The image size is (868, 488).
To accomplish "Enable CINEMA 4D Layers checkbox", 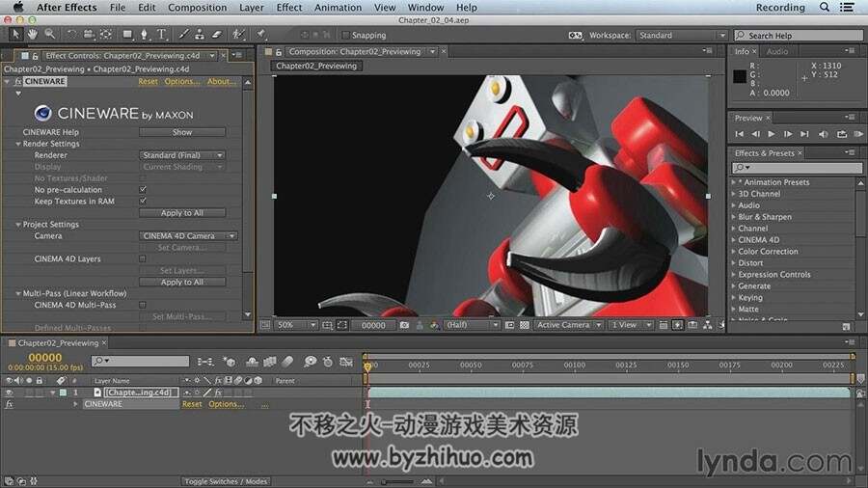I will (143, 258).
